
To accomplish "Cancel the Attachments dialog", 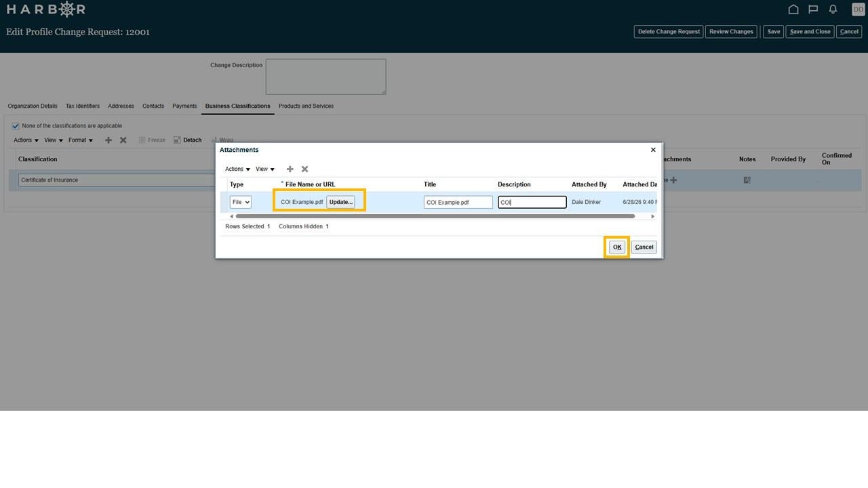I will [x=644, y=247].
